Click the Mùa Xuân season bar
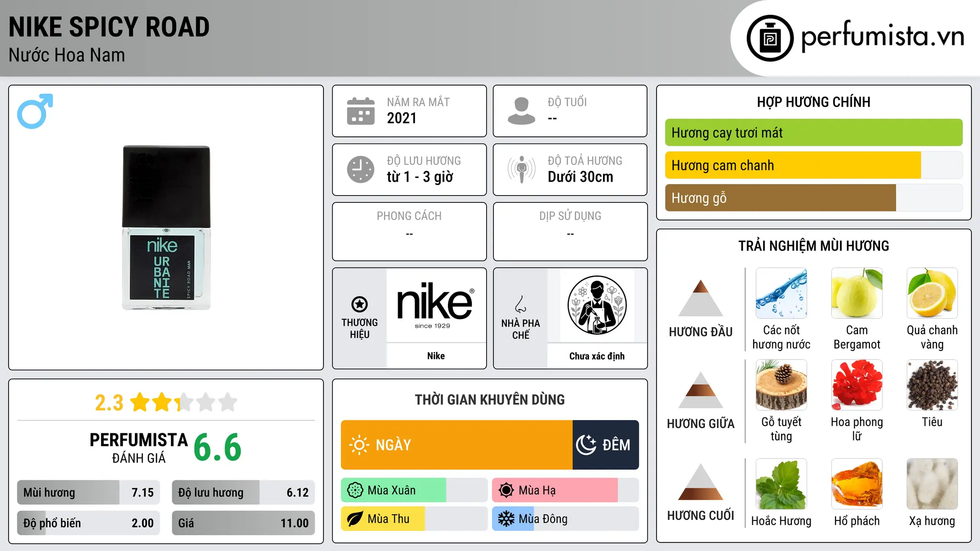The image size is (980, 551). (414, 490)
